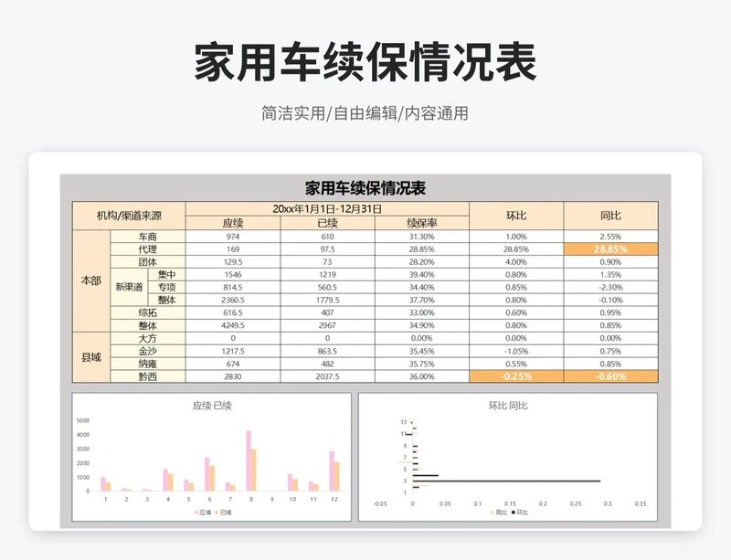This screenshot has height=560, width=731.
Task: Click the 新渠道 group cell
Action: (128, 287)
